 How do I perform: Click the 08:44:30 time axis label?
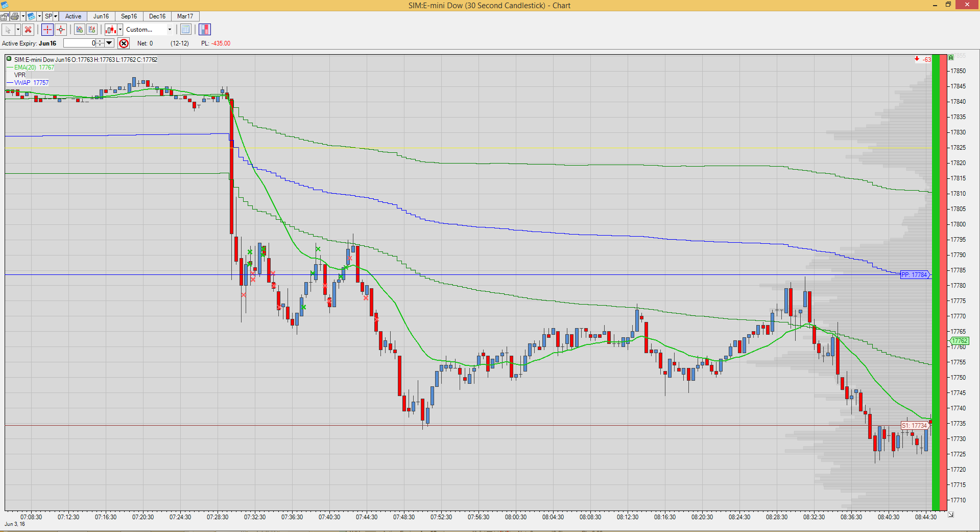(926, 517)
